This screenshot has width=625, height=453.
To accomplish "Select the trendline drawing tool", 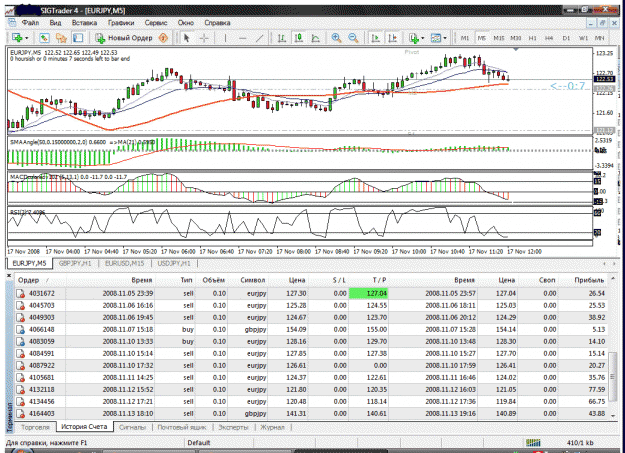I will coord(259,38).
